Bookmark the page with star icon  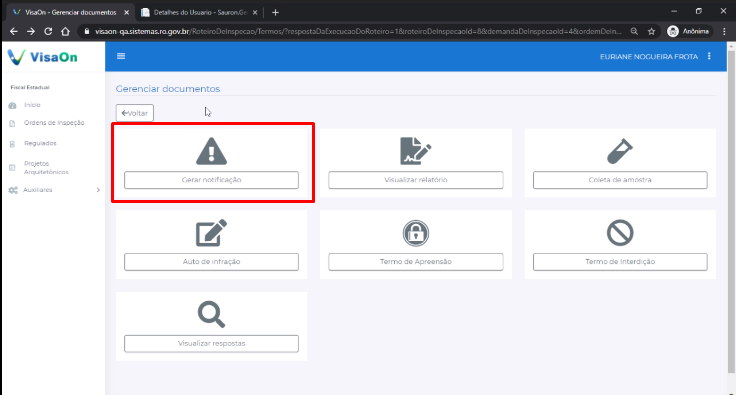click(x=652, y=31)
